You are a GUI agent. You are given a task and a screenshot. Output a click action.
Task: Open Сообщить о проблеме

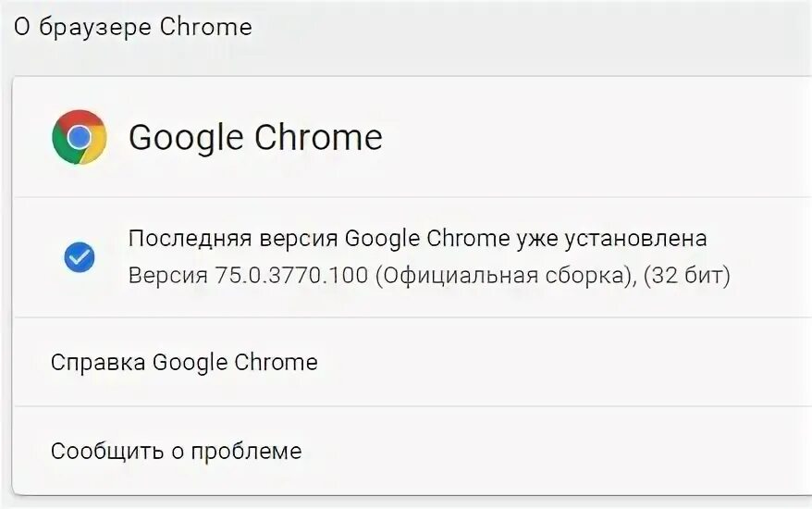412,451
